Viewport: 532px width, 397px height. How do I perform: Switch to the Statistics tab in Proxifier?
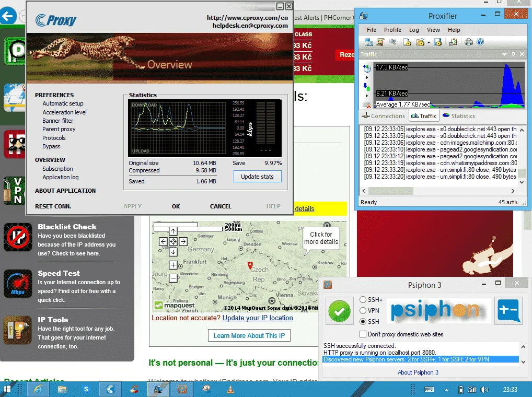459,116
